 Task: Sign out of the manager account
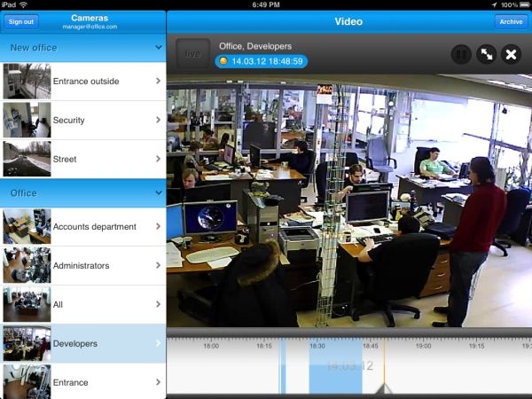click(x=21, y=21)
